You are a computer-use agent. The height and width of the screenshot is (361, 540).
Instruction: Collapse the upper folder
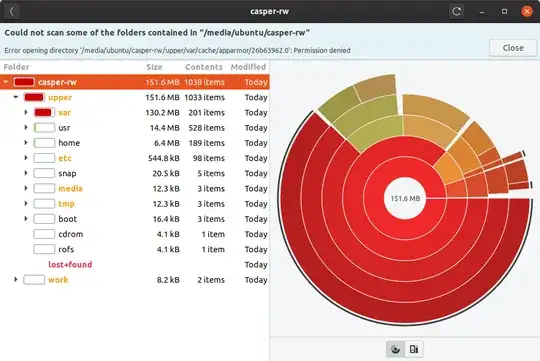coord(16,97)
